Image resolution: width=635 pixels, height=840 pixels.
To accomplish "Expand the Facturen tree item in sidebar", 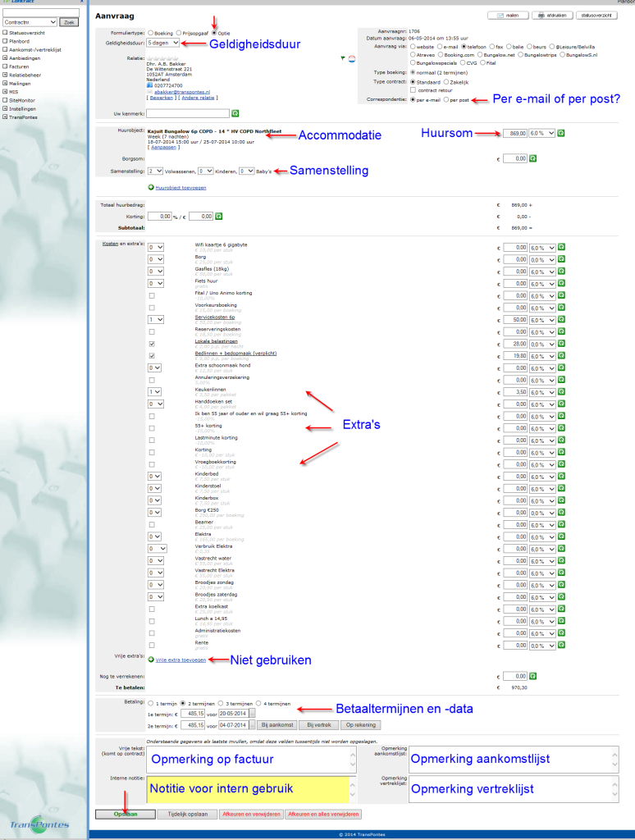I will (6, 66).
